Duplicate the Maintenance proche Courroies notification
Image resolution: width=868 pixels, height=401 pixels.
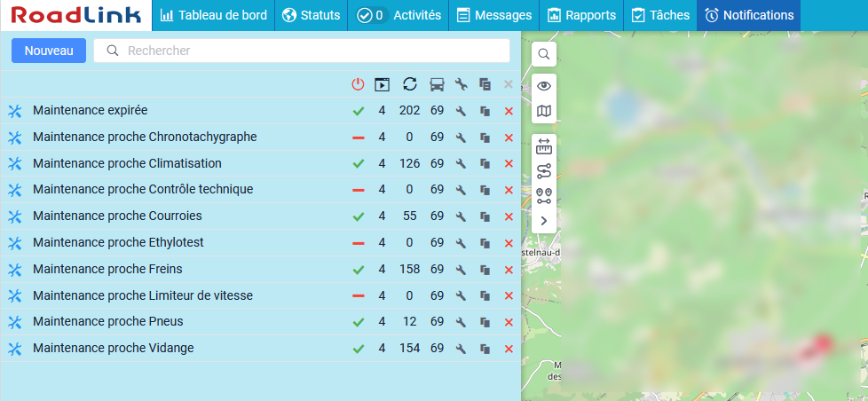tap(485, 216)
